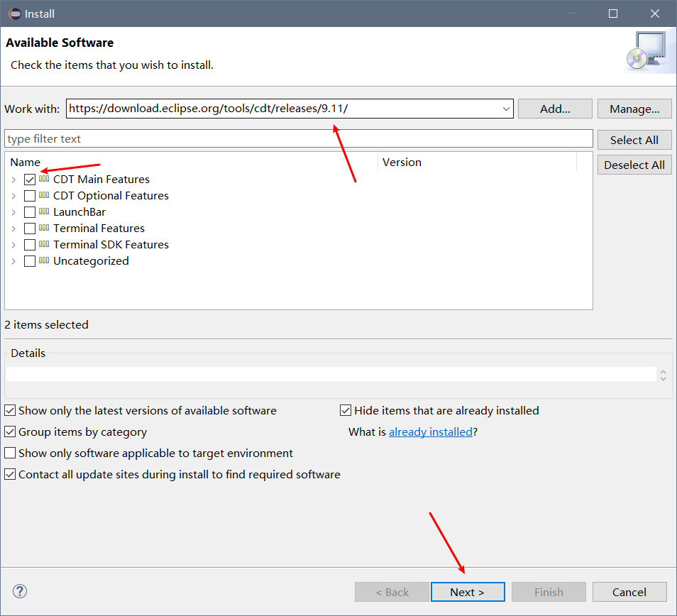The height and width of the screenshot is (616, 677).
Task: Check the Terminal Features checkbox
Action: coord(30,229)
